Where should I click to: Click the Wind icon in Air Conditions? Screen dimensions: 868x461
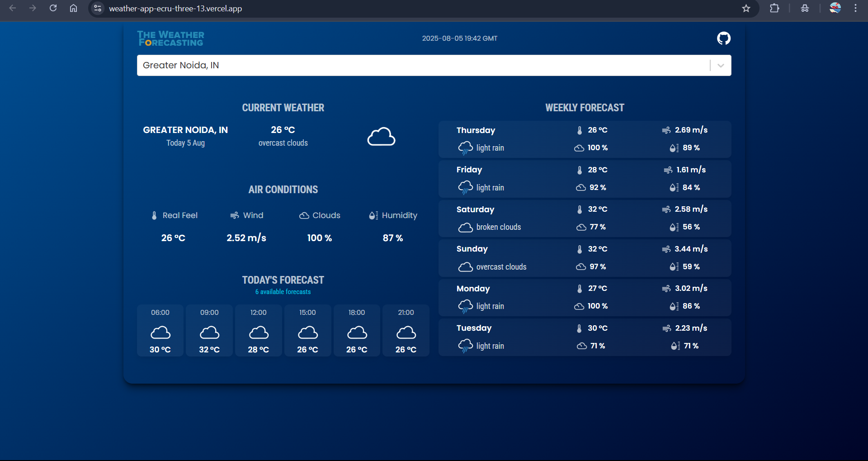click(x=234, y=215)
